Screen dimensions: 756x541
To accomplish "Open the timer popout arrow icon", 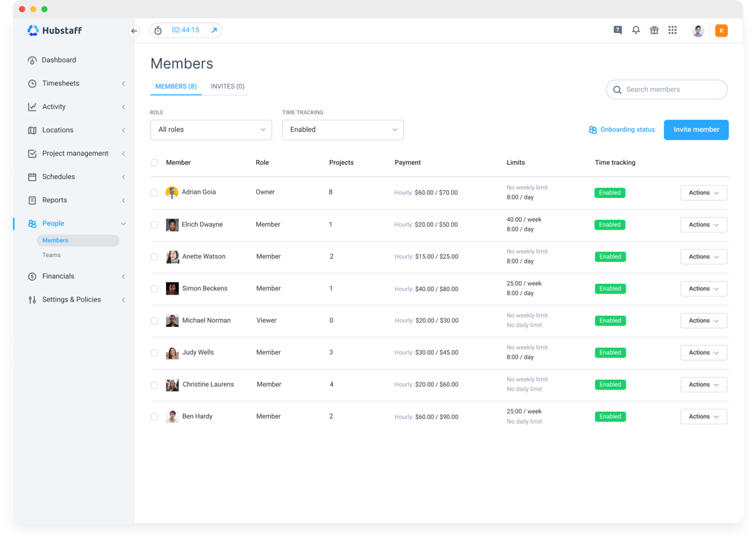I will [214, 30].
